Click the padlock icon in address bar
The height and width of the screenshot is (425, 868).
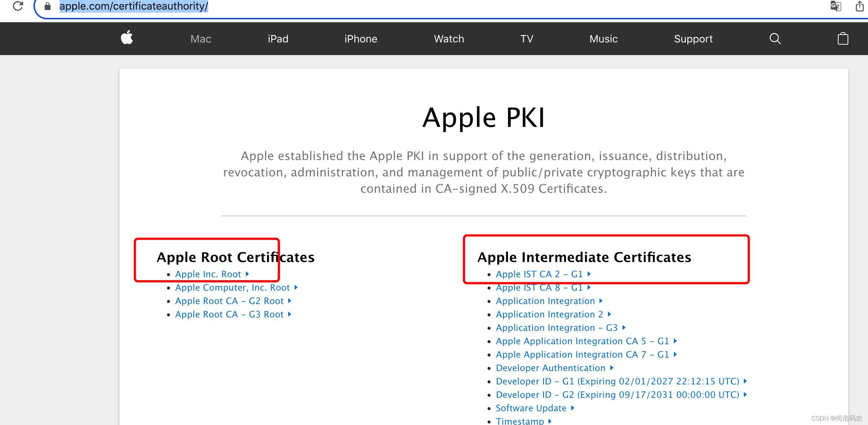coord(48,6)
